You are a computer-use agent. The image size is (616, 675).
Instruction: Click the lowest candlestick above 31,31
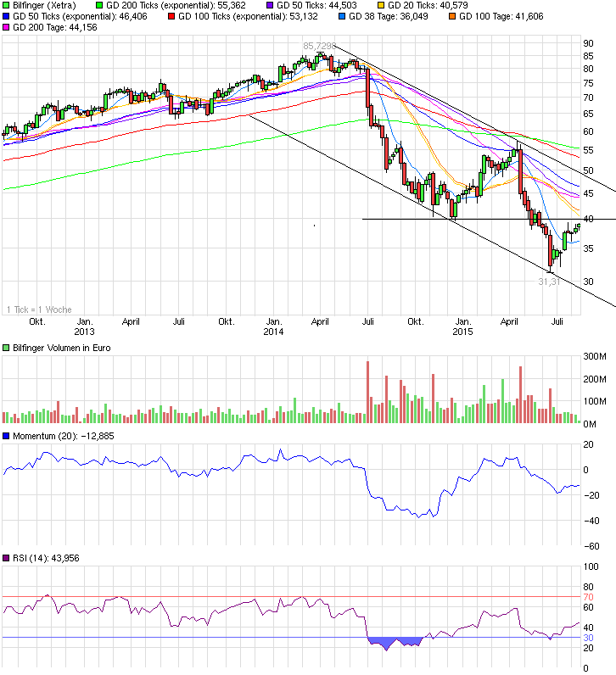point(550,251)
